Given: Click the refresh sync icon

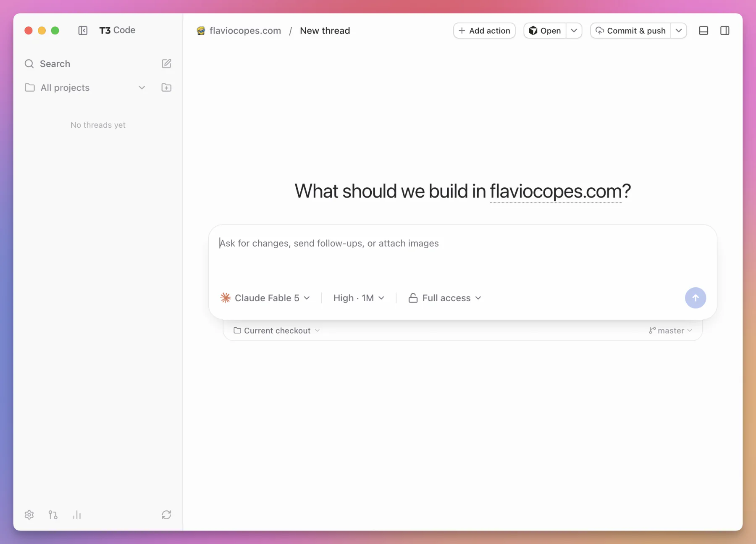Looking at the screenshot, I should click(x=166, y=515).
